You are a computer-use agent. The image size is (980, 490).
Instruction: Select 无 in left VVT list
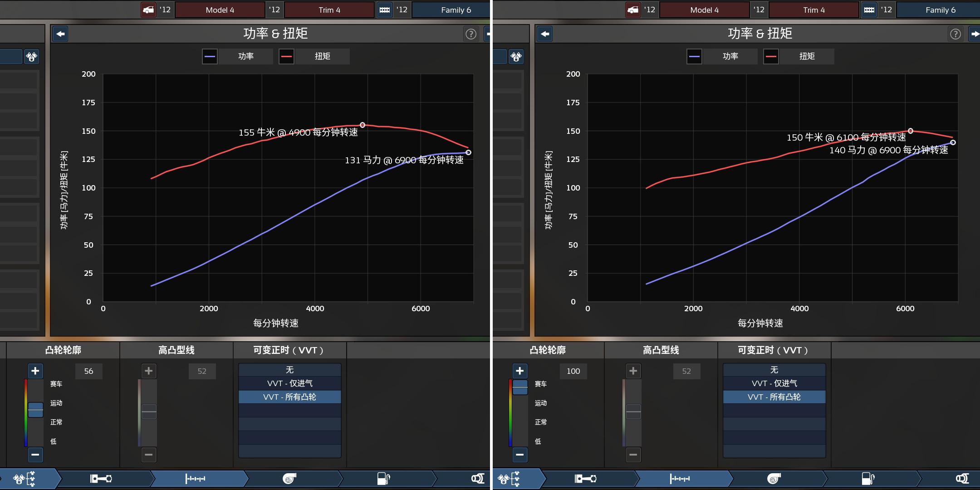pyautogui.click(x=289, y=370)
